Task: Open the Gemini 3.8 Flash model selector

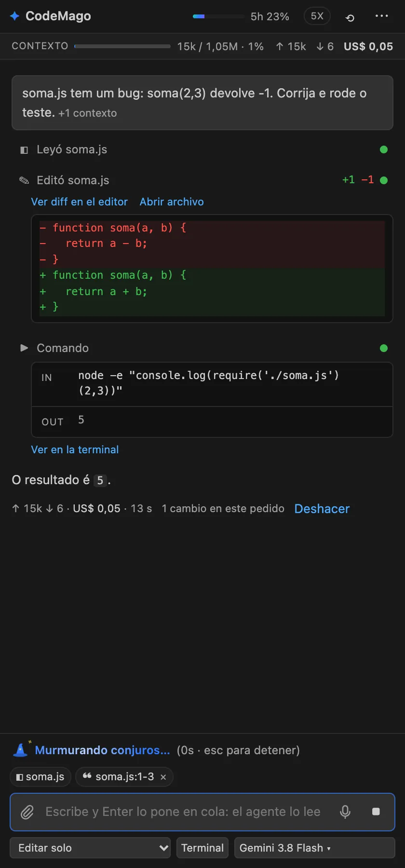Action: pos(314,848)
